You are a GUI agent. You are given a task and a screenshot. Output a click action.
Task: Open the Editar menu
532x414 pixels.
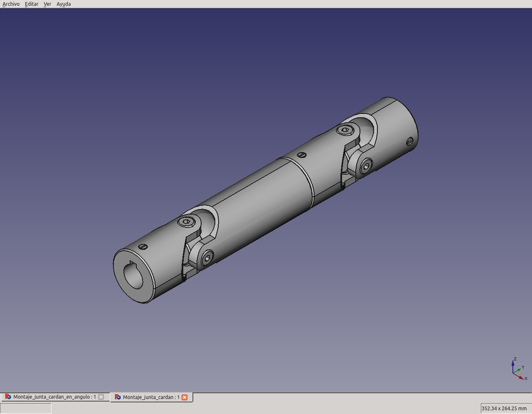click(32, 4)
